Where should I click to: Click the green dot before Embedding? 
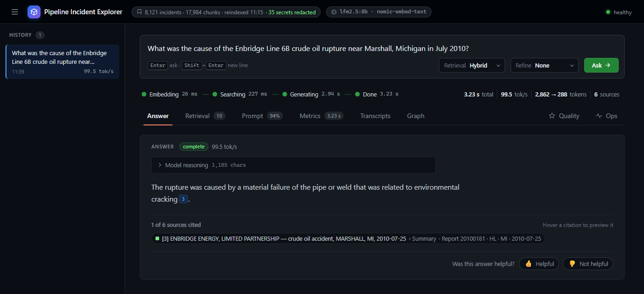[144, 94]
